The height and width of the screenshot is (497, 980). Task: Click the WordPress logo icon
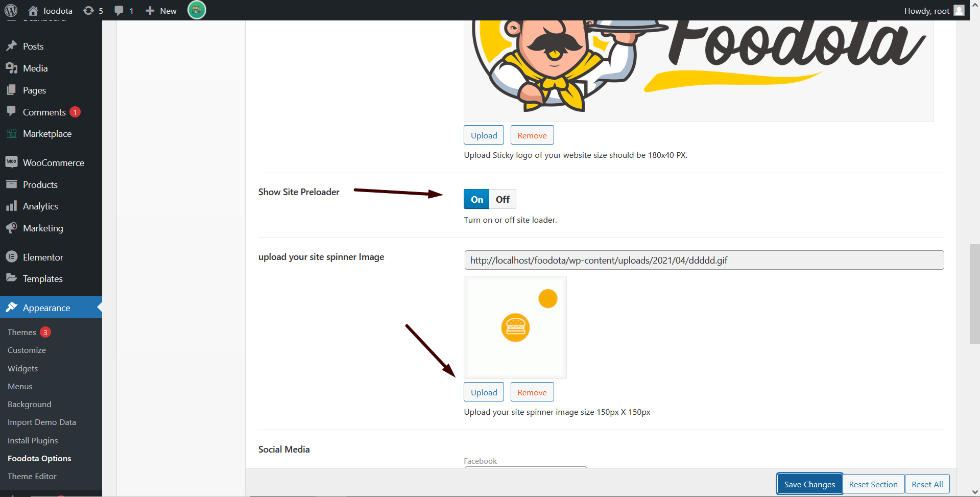pyautogui.click(x=11, y=10)
